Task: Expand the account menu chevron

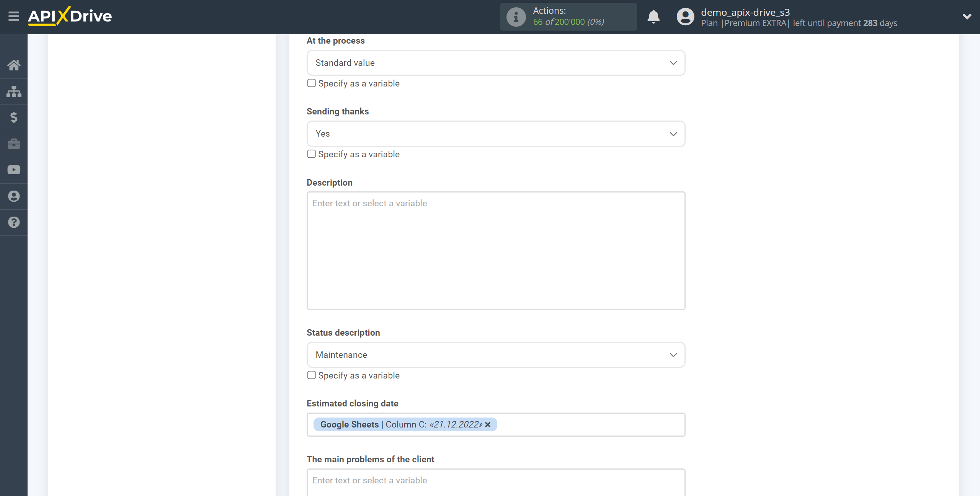Action: pos(967,16)
